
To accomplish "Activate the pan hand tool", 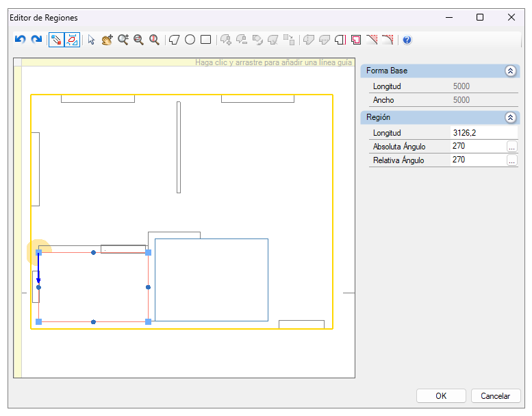I will pyautogui.click(x=107, y=40).
